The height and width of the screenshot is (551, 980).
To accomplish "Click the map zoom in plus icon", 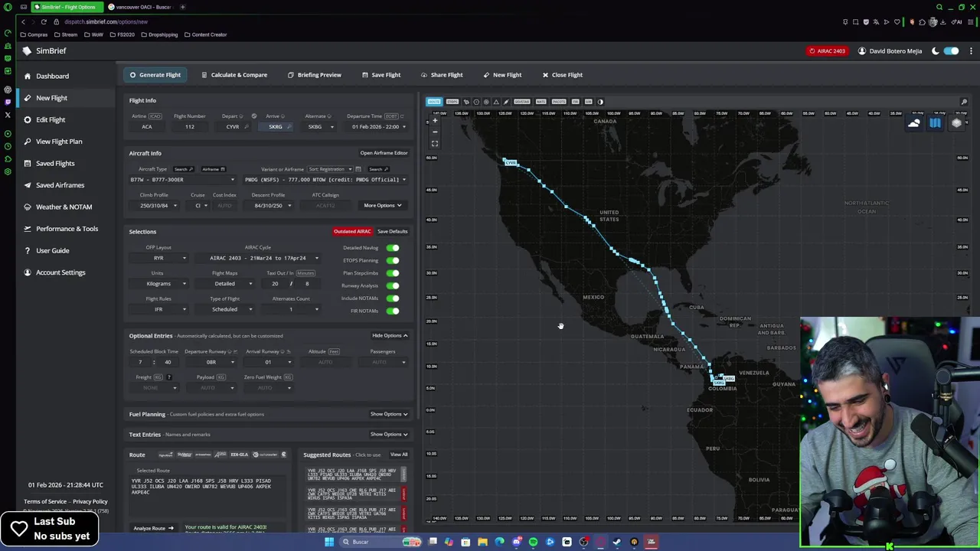I will tap(436, 120).
